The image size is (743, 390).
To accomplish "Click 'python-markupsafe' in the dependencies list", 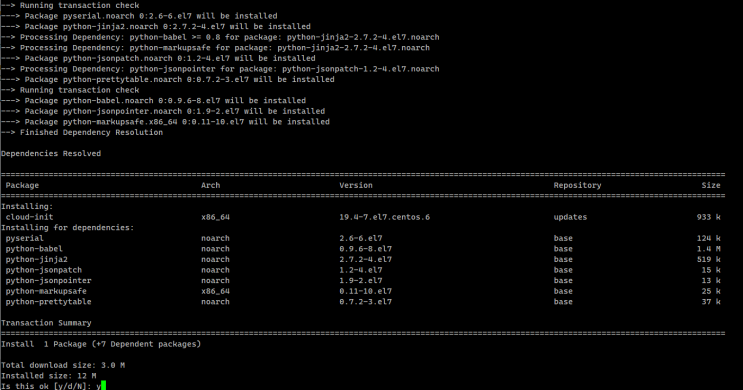I will (46, 291).
